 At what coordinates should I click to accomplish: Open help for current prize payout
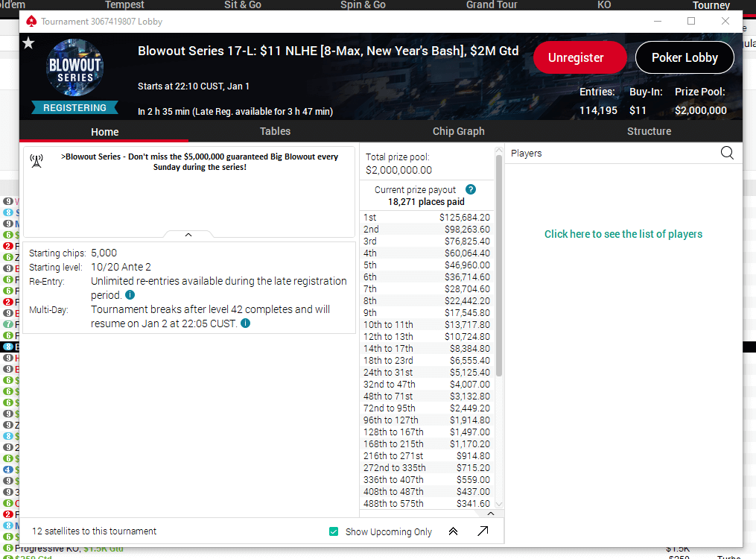(x=471, y=189)
